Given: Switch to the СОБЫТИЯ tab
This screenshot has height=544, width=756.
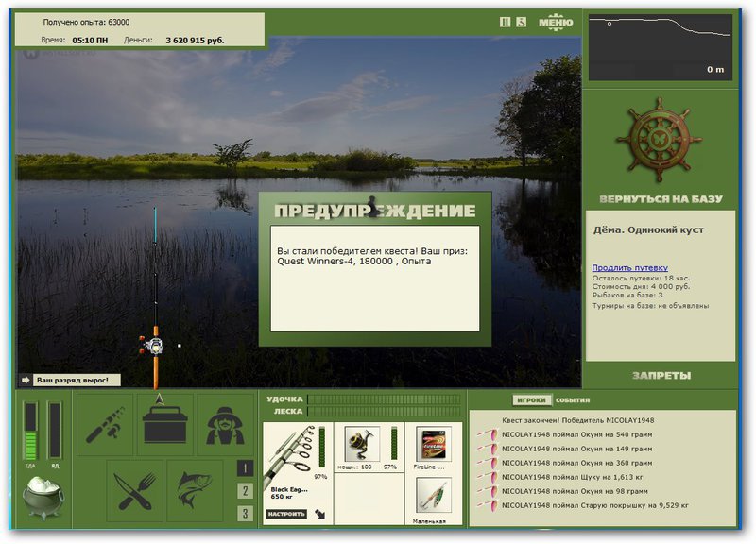Looking at the screenshot, I should pos(573,400).
